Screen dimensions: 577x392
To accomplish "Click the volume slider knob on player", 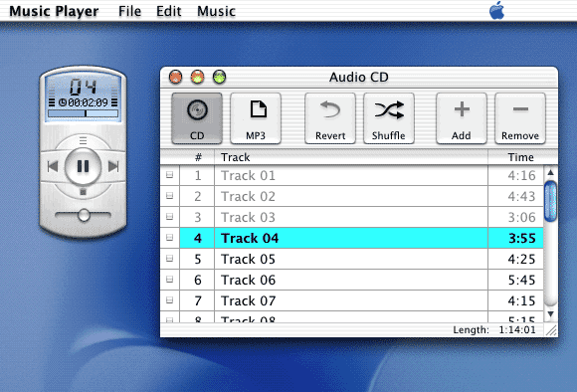I will pos(84,215).
